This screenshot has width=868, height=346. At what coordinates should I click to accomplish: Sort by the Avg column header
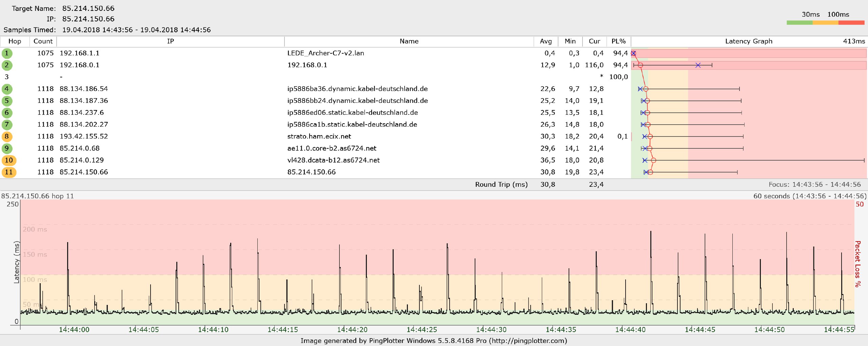546,41
